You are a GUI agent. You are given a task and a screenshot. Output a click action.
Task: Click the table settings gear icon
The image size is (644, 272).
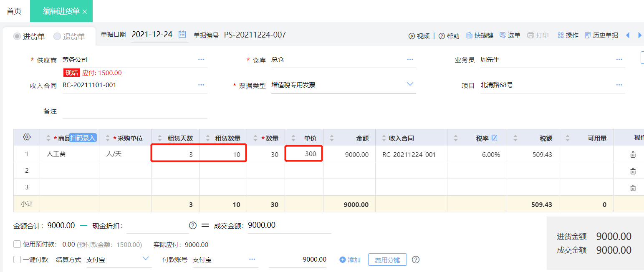[27, 137]
